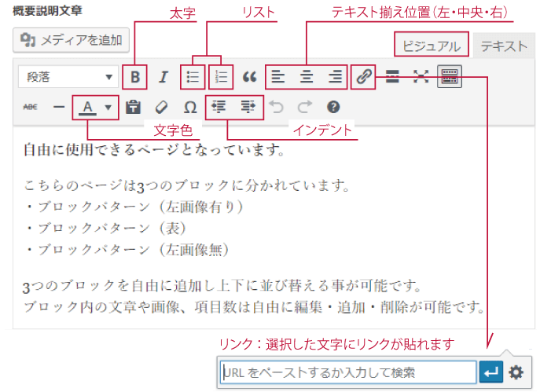Open link options gear settings
Image resolution: width=540 pixels, height=392 pixels.
point(516,372)
